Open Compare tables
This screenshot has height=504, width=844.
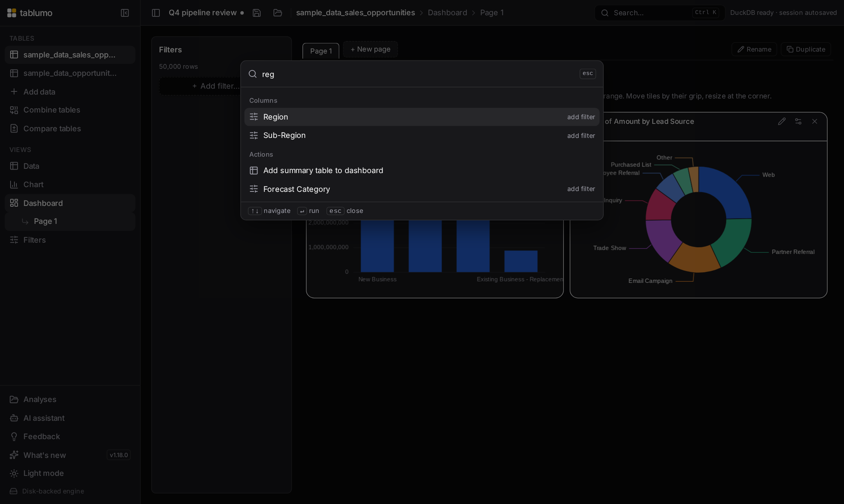pos(70,129)
